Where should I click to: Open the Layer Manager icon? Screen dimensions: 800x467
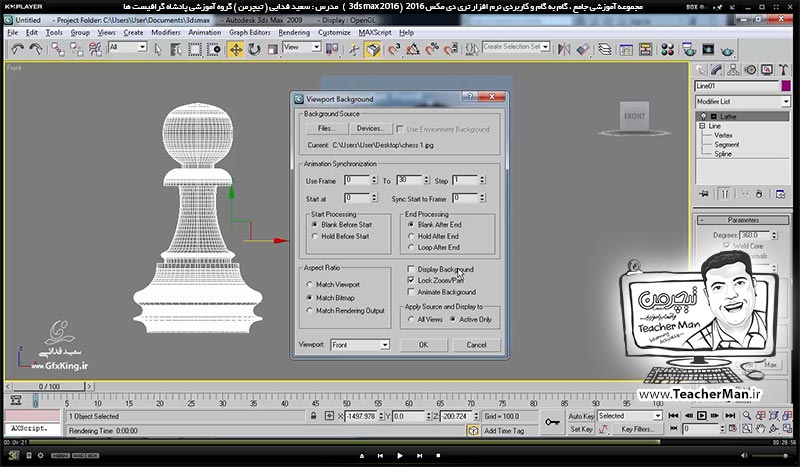tap(605, 49)
